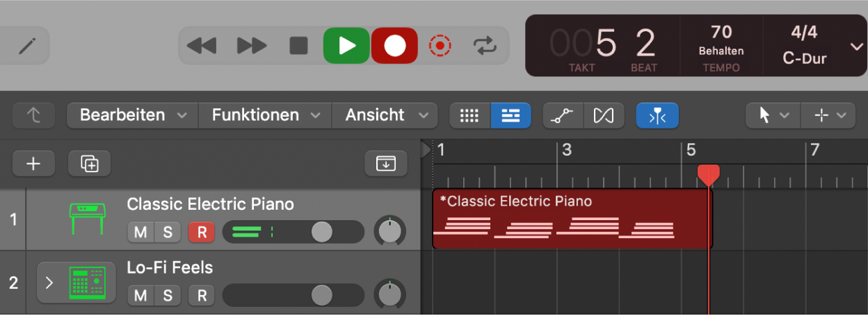The width and height of the screenshot is (868, 316).
Task: Click the Fast Forward transport button
Action: (x=252, y=46)
